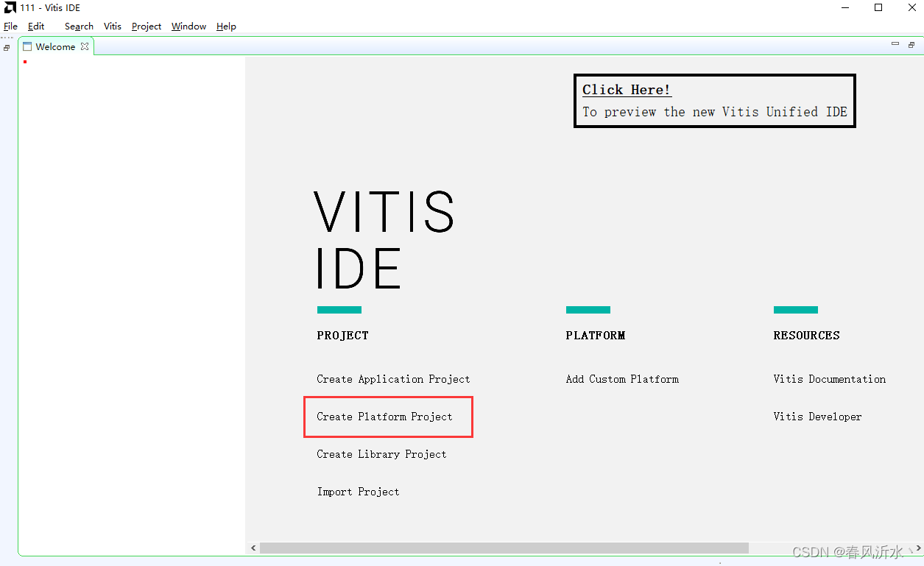Open the Search menu
Image resolution: width=924 pixels, height=566 pixels.
[x=79, y=26]
